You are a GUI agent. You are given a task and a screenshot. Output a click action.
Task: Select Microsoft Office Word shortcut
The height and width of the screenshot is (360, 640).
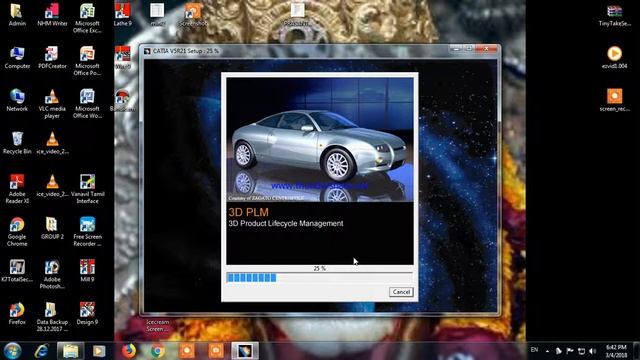[x=87, y=104]
